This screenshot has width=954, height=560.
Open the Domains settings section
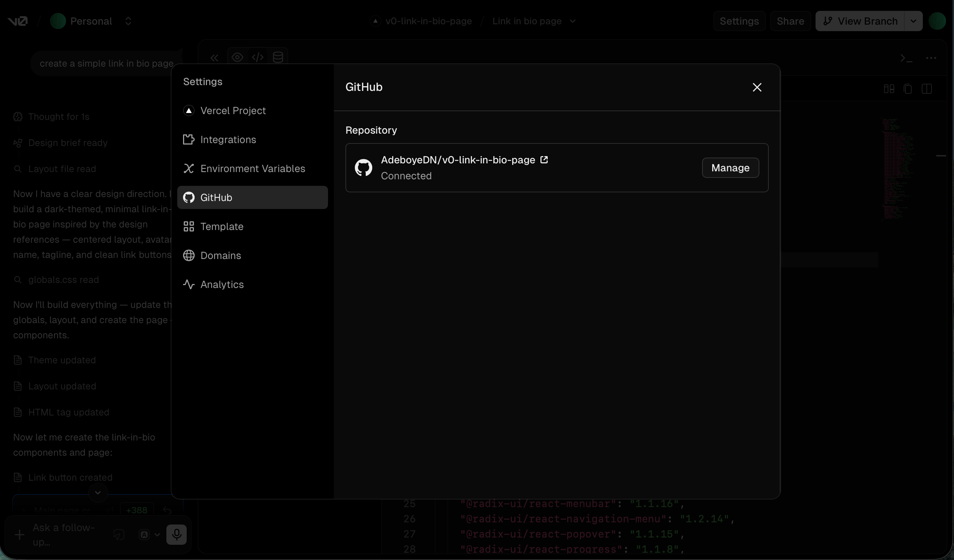tap(253, 255)
